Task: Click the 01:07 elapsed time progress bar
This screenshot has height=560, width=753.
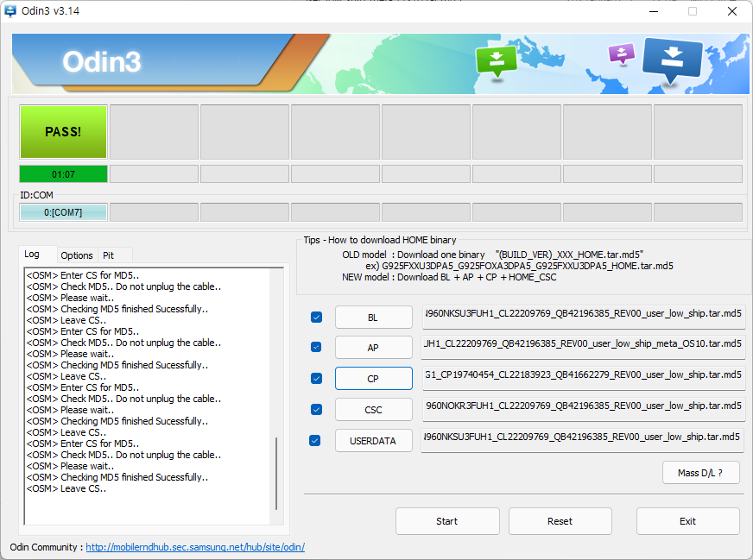Action: click(x=63, y=174)
